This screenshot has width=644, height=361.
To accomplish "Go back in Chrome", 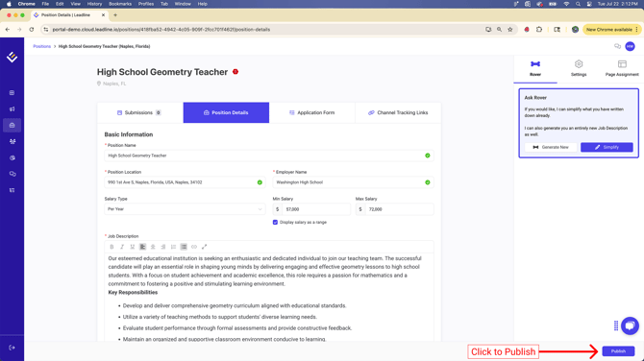I will [x=8, y=30].
